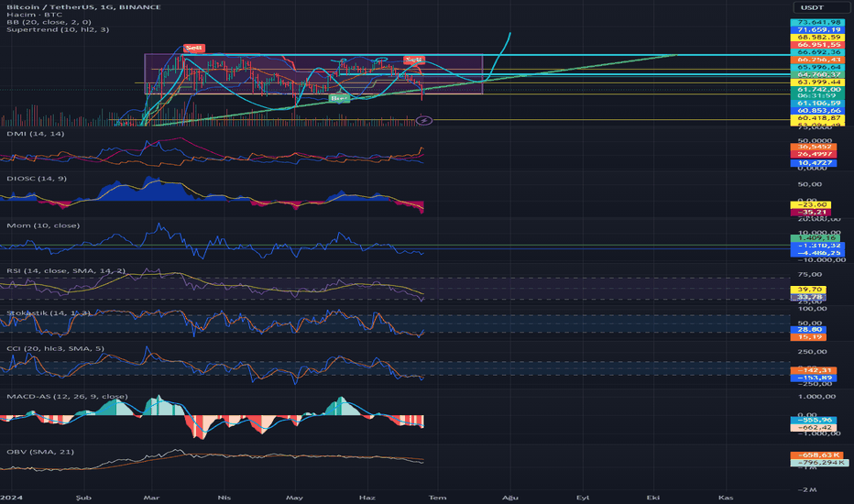Click the 66.951,55 red price label
The height and width of the screenshot is (504, 854).
click(x=817, y=45)
